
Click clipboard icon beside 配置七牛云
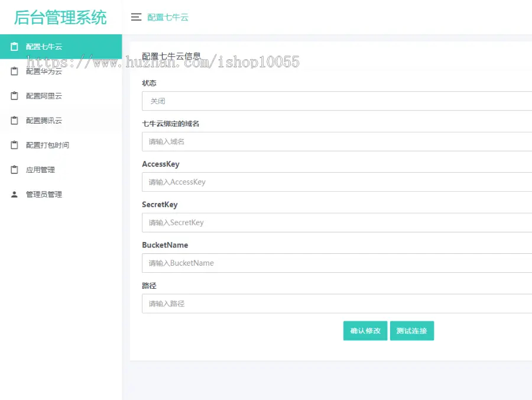(x=14, y=47)
